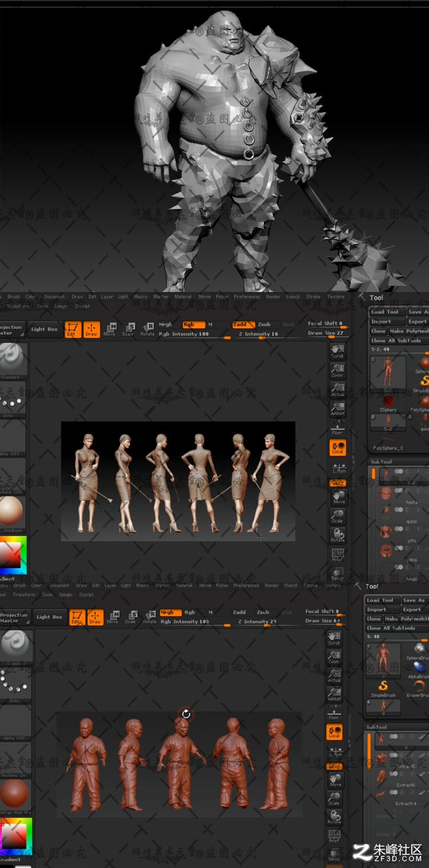Image resolution: width=429 pixels, height=868 pixels.
Task: Select Standard brush thumbnail in lower ZBrush
Action: [15, 648]
